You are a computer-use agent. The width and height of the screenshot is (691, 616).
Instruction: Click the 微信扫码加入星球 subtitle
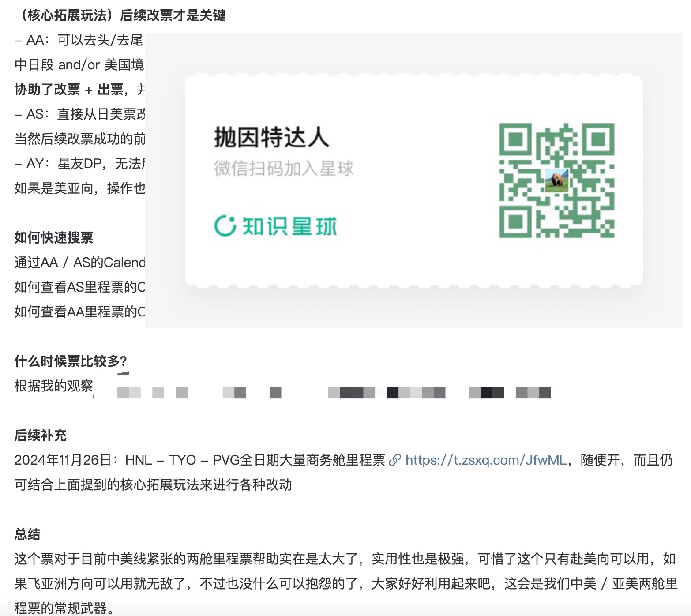284,169
